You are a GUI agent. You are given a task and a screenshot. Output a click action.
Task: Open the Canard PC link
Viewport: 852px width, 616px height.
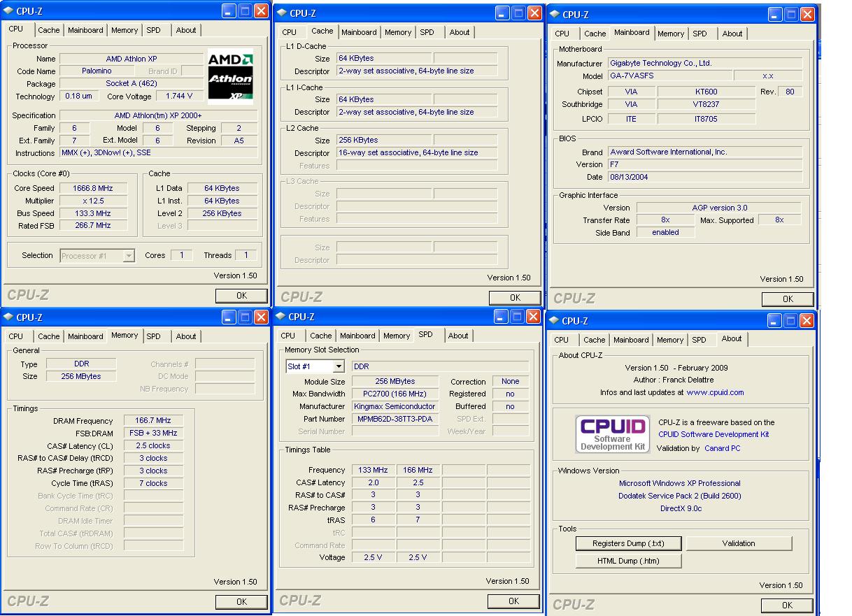point(722,449)
